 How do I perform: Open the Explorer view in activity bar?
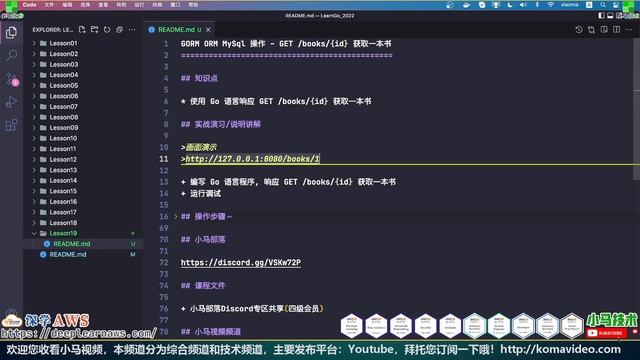click(x=11, y=32)
